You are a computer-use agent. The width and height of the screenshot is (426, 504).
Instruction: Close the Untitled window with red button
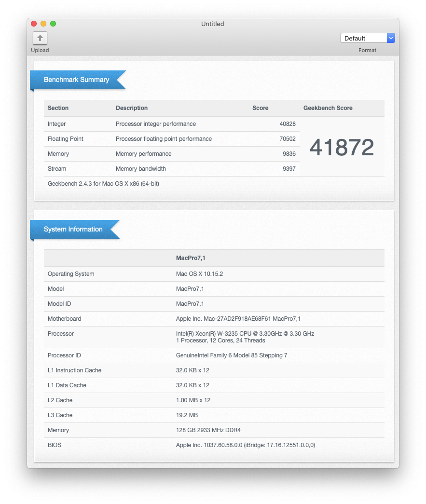click(x=34, y=24)
